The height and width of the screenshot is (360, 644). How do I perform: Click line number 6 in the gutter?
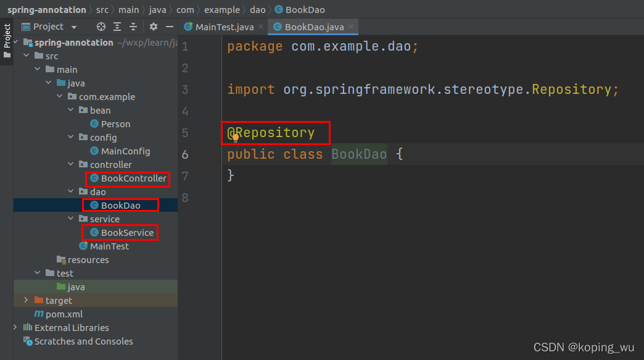tap(185, 154)
